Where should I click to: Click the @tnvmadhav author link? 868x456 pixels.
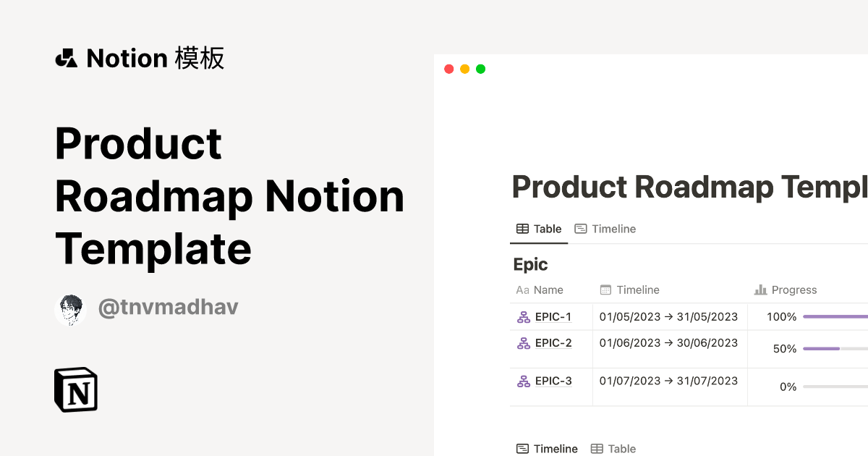(x=169, y=307)
